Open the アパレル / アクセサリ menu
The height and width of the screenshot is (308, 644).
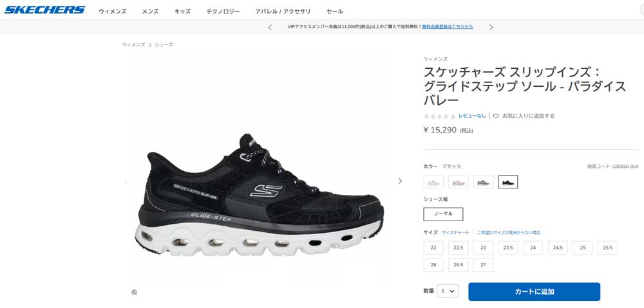point(283,12)
